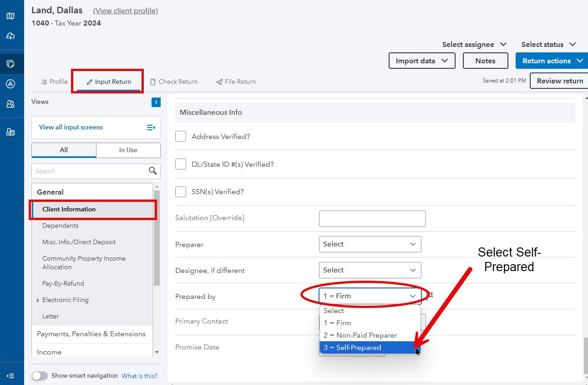Choose 2 = Non-Paid Preparer option

[370, 335]
